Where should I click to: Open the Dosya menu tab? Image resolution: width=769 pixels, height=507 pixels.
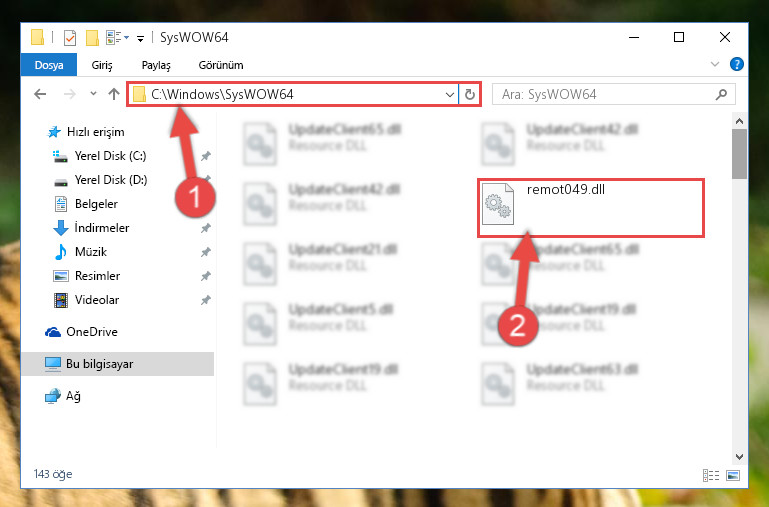49,65
